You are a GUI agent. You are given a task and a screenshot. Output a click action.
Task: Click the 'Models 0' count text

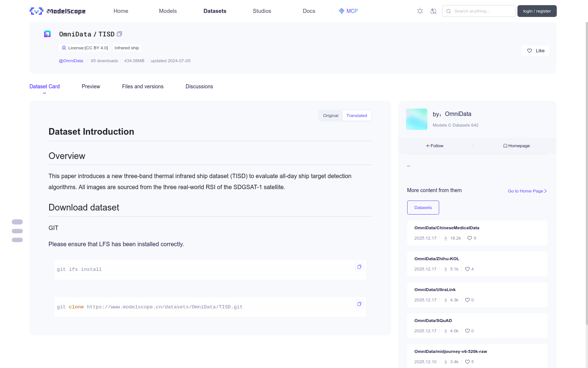442,125
